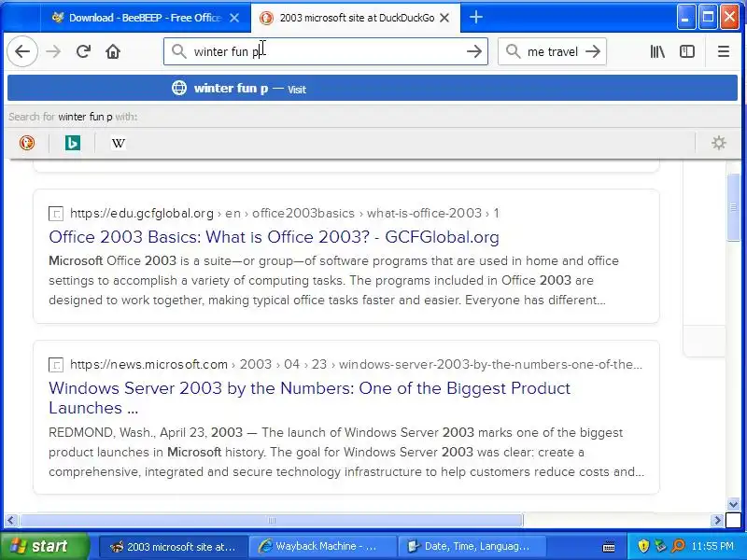Close the Download - BeeBEEP tab
The image size is (747, 560).
234,18
